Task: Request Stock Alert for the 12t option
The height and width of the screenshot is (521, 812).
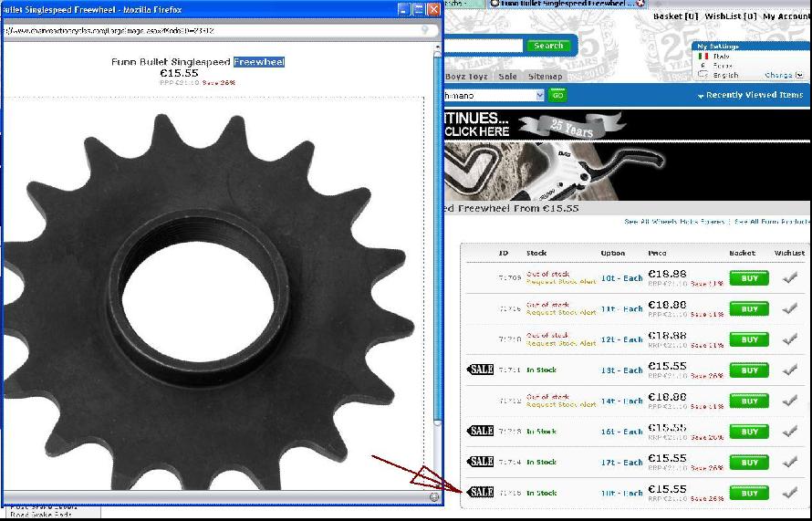Action: 561,343
